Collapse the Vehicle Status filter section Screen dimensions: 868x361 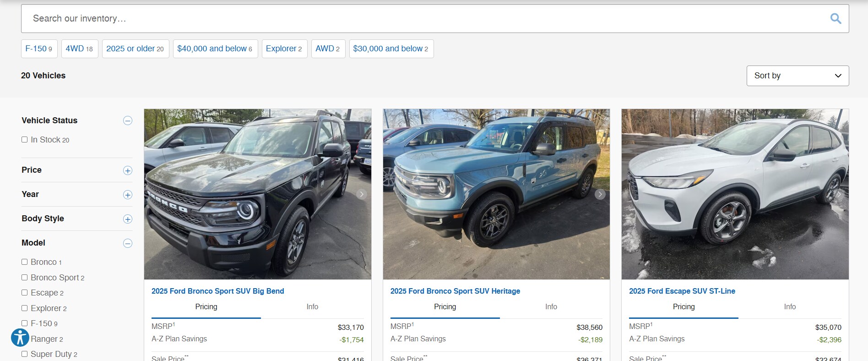pyautogui.click(x=128, y=120)
